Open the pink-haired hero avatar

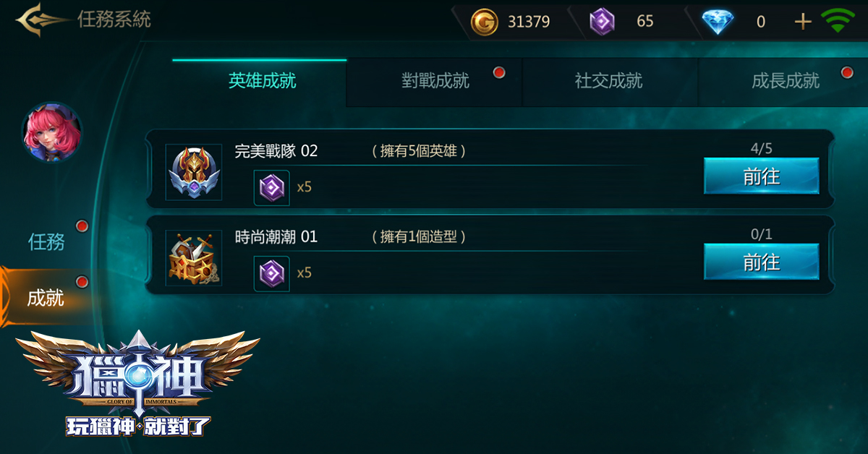pos(51,132)
